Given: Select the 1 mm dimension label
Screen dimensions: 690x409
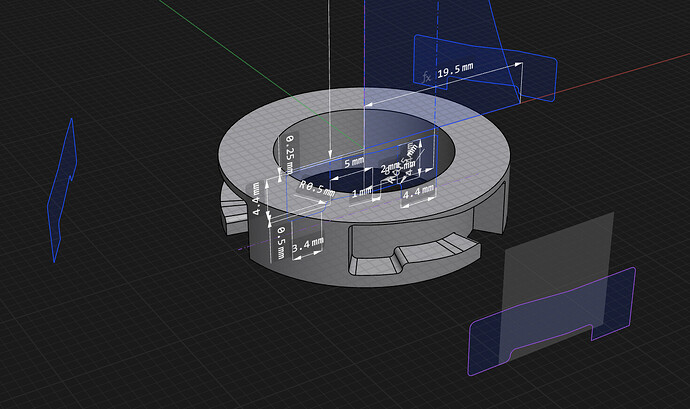Looking at the screenshot, I should tap(362, 192).
